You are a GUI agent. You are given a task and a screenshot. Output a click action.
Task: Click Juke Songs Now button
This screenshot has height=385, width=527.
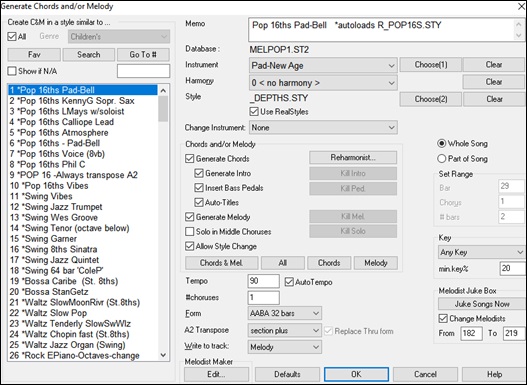482,304
